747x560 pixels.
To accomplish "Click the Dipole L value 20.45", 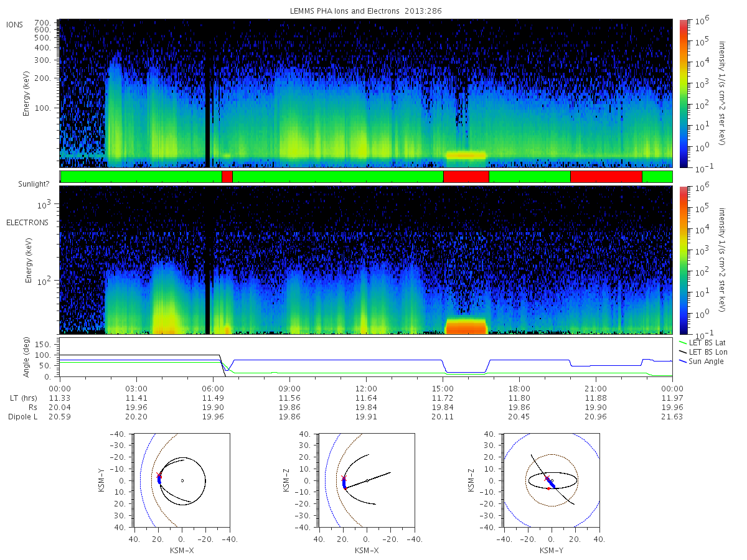I will (519, 416).
